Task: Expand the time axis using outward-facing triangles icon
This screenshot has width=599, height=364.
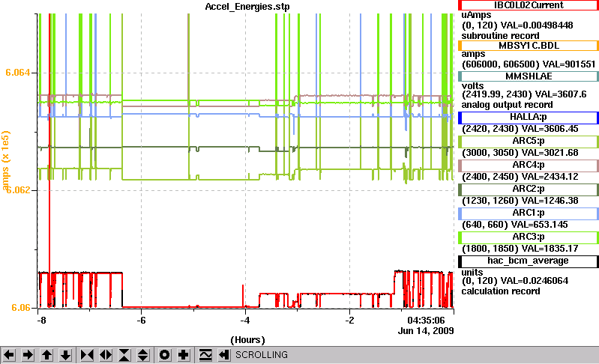Action: coord(106,355)
